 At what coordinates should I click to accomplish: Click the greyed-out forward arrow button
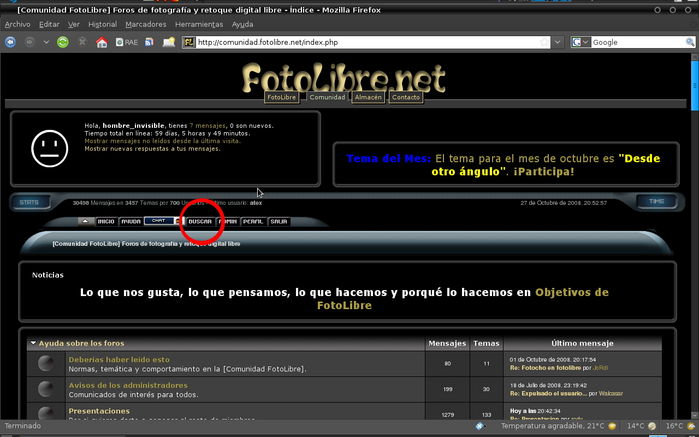(x=29, y=42)
